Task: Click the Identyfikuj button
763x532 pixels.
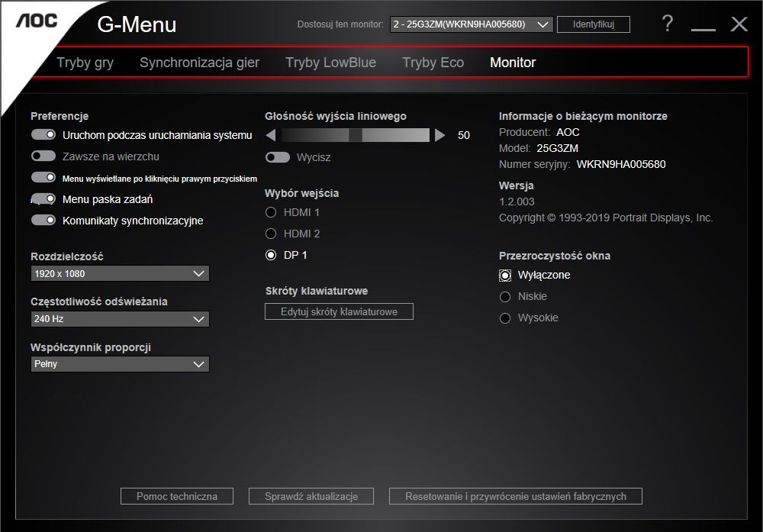Action: click(x=593, y=24)
